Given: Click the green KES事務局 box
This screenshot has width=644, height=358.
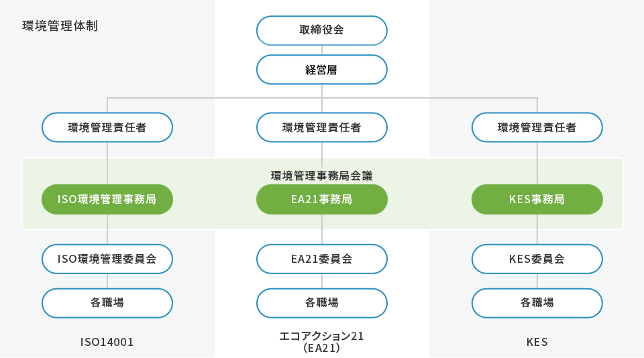Looking at the screenshot, I should pos(537,199).
